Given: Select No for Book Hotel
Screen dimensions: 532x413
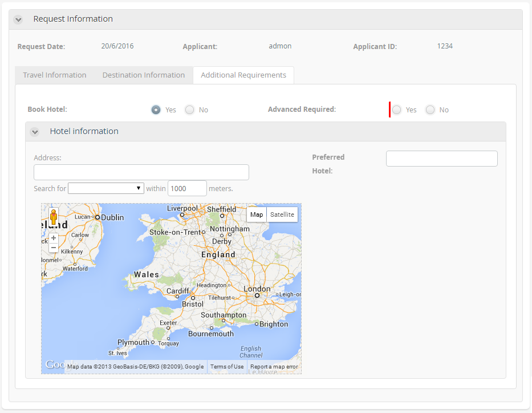Looking at the screenshot, I should (189, 110).
